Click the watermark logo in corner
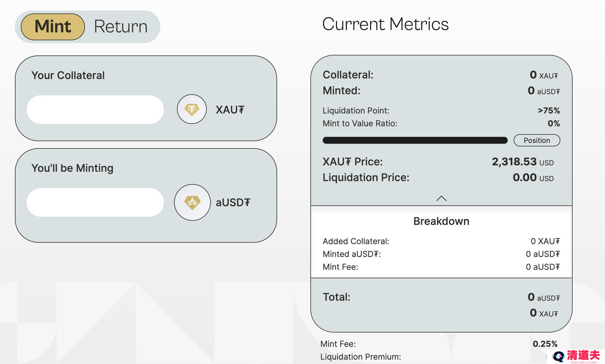This screenshot has height=364, width=605. click(x=576, y=356)
